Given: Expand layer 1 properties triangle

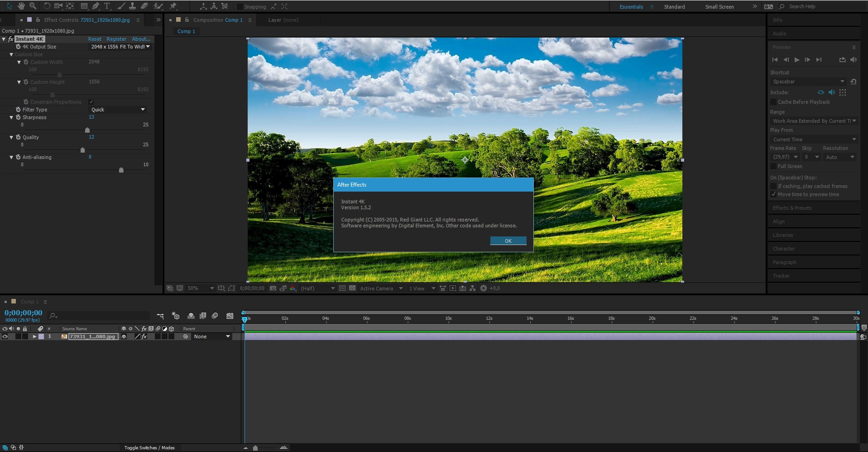Looking at the screenshot, I should pos(34,337).
